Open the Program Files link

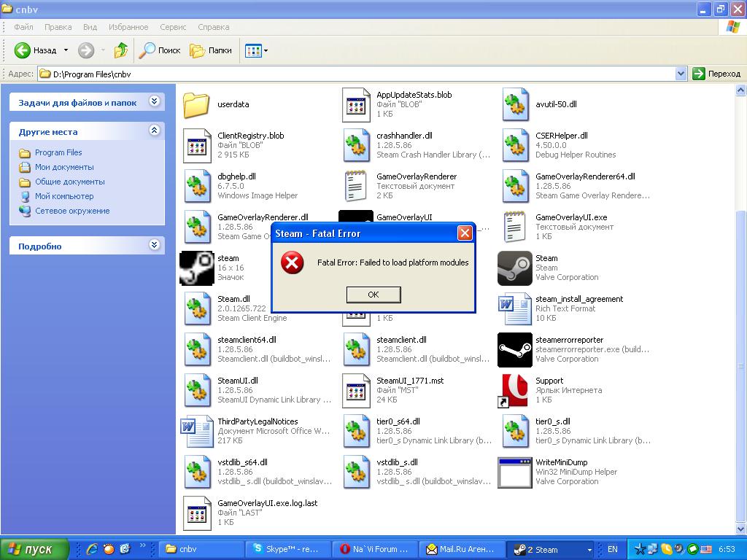(x=58, y=152)
